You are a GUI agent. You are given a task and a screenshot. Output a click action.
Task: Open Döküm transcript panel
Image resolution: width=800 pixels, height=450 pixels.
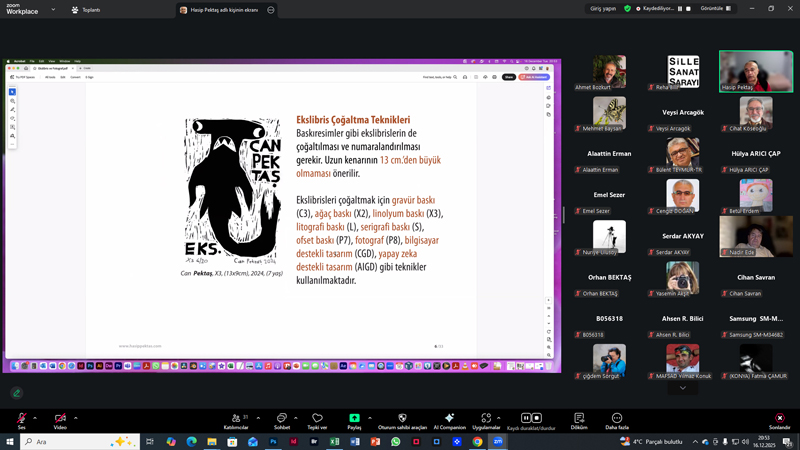pos(579,418)
